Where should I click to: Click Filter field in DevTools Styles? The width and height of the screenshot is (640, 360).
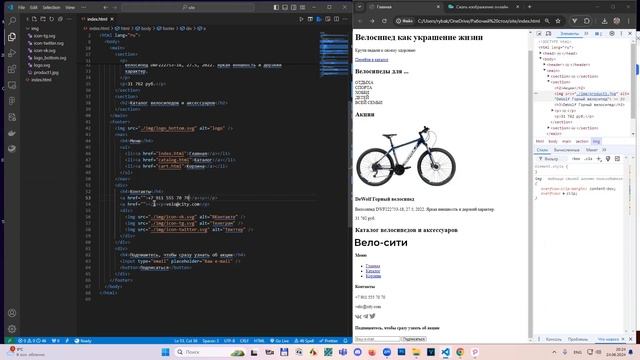tap(553, 158)
